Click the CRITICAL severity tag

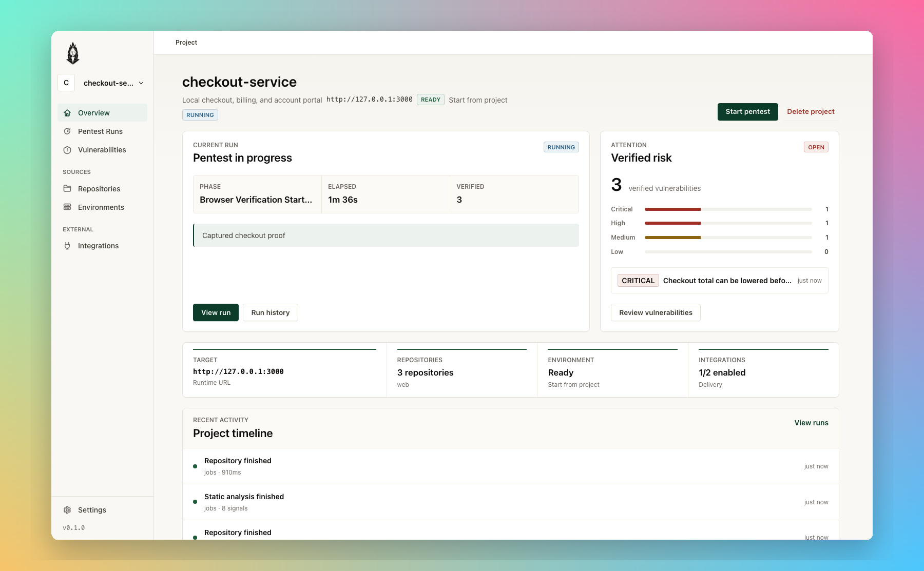pos(638,281)
